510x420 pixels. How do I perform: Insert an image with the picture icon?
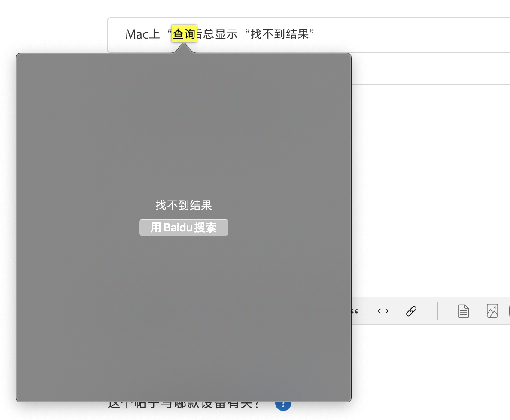click(x=492, y=311)
